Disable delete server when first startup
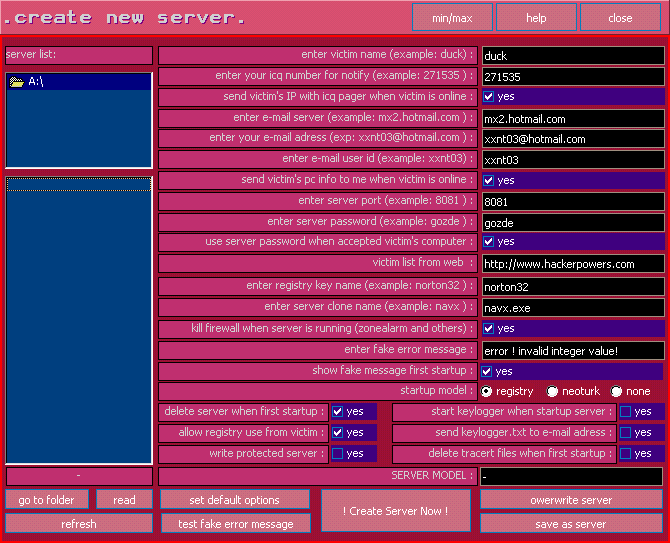Image resolution: width=670 pixels, height=543 pixels. (338, 411)
